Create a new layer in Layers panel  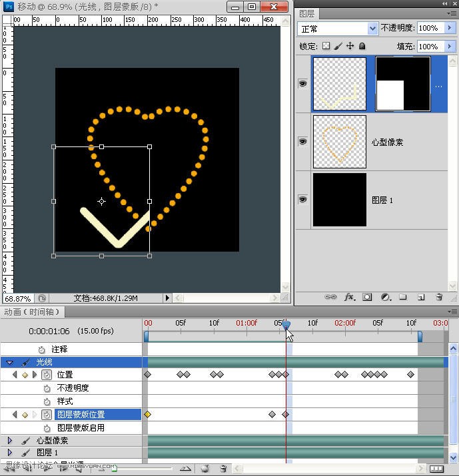421,297
